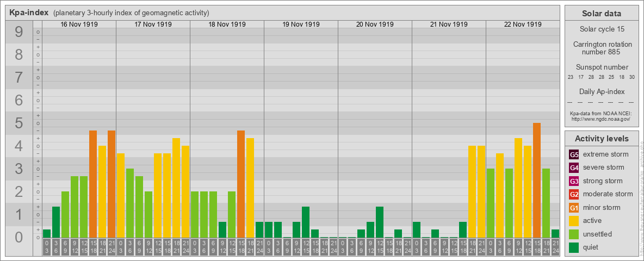Click the 16 Nov 3-6 dark green bar
The image size is (644, 261).
(56, 222)
